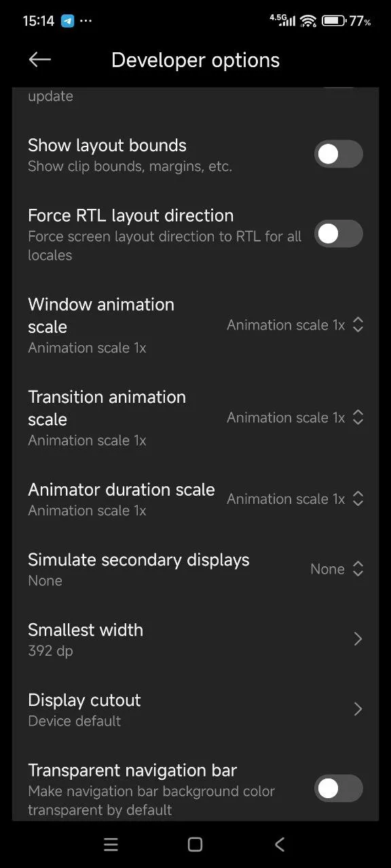Tap the back arrow in the header
This screenshot has width=391, height=868.
(x=40, y=60)
